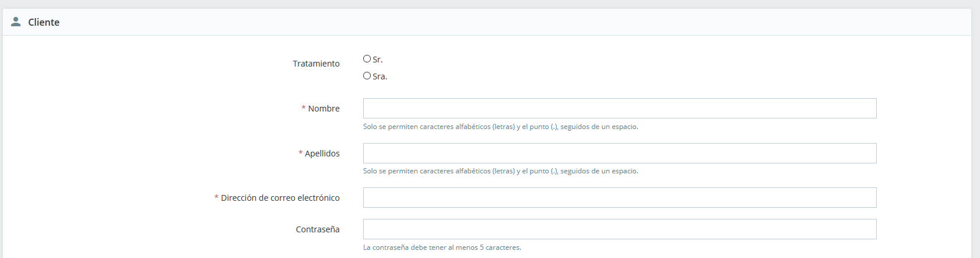
Task: Select the Sr. radio button circle
Action: pos(367,59)
